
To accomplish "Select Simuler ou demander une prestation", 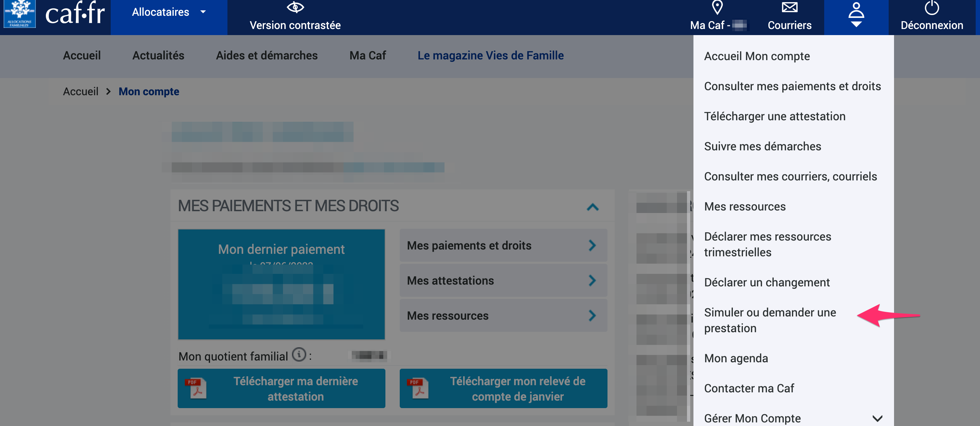I will [x=770, y=320].
